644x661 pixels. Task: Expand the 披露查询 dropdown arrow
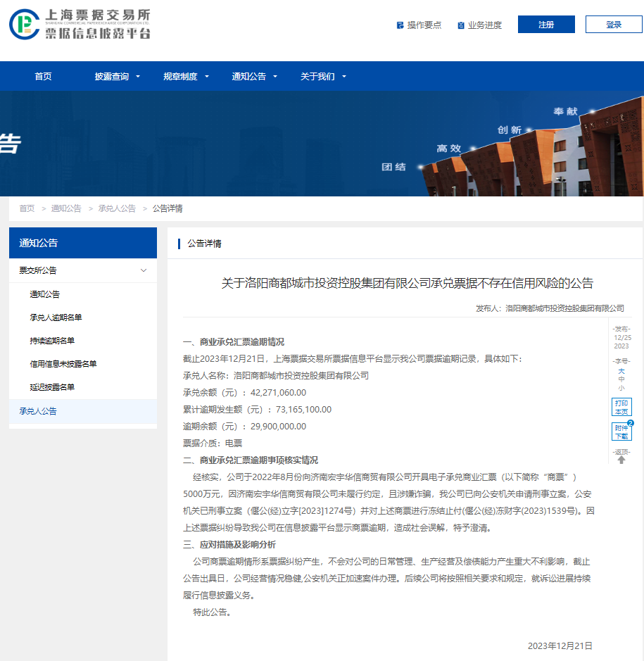click(x=138, y=77)
